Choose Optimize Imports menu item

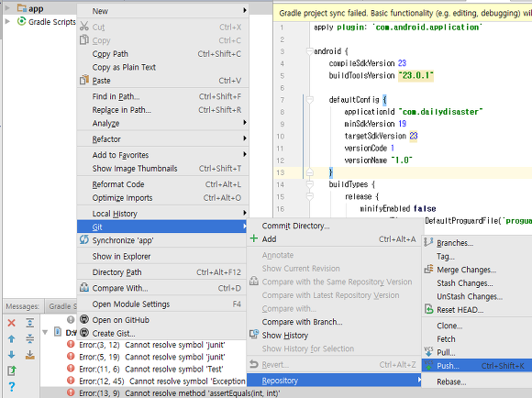[163, 198]
